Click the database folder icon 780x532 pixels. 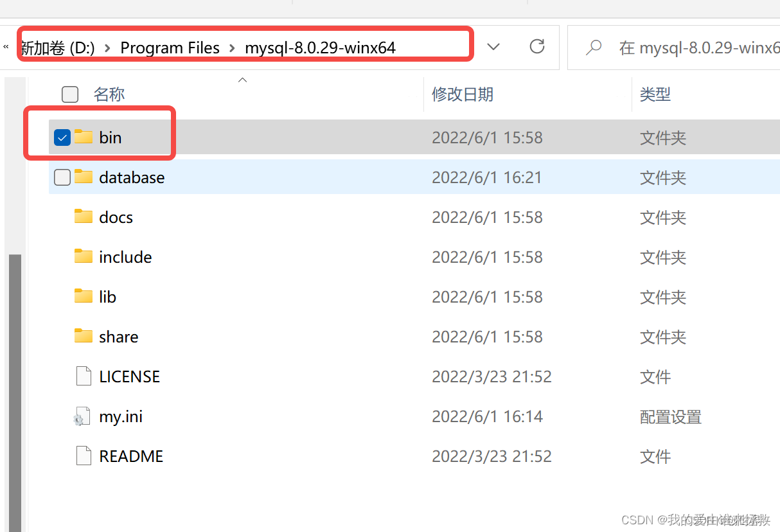click(x=84, y=177)
